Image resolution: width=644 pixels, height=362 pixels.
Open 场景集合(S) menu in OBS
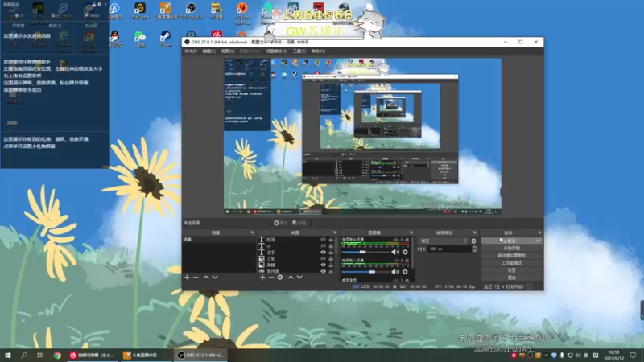tap(277, 51)
